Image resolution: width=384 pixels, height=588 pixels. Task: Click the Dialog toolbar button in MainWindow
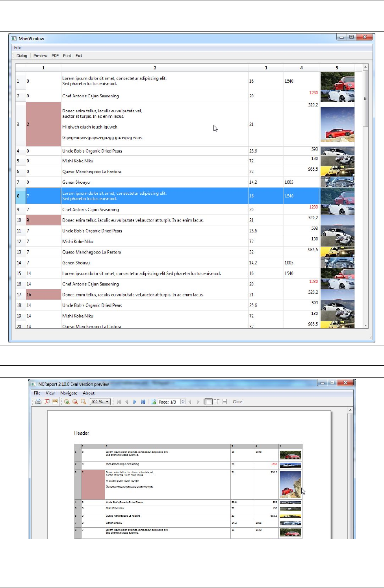[22, 56]
